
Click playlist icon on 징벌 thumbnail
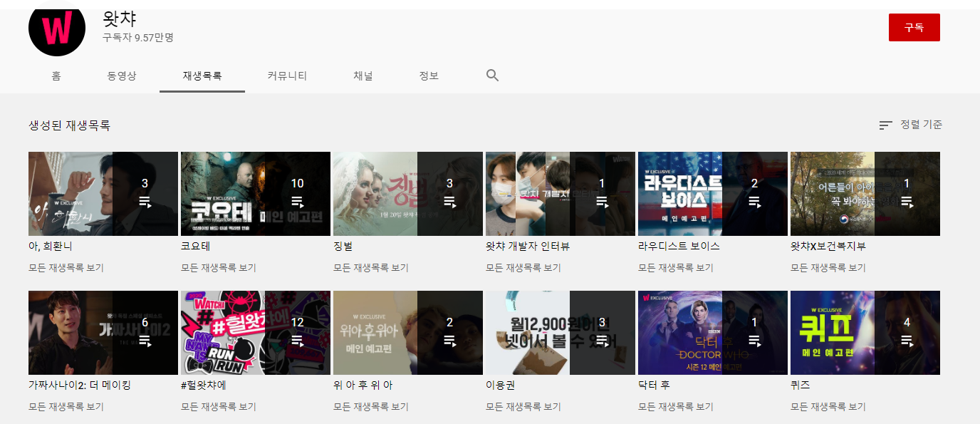click(449, 202)
